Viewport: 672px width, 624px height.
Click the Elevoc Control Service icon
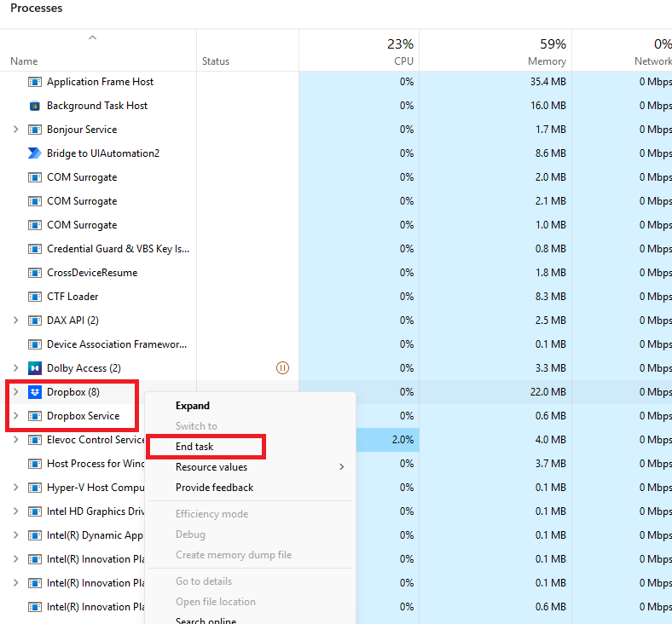[x=35, y=440]
